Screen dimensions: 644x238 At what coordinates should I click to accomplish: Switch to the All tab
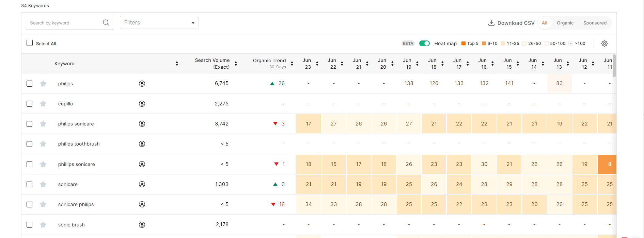coord(545,23)
